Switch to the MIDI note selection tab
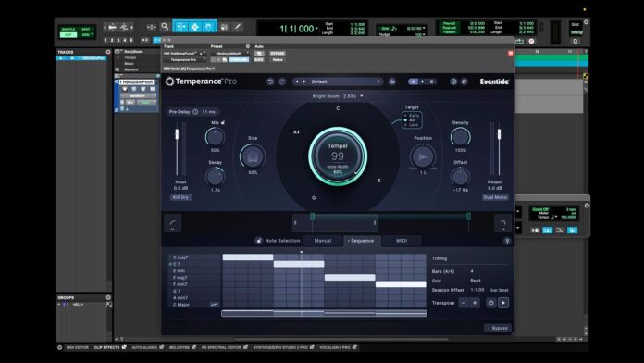The image size is (644, 363). coord(402,241)
